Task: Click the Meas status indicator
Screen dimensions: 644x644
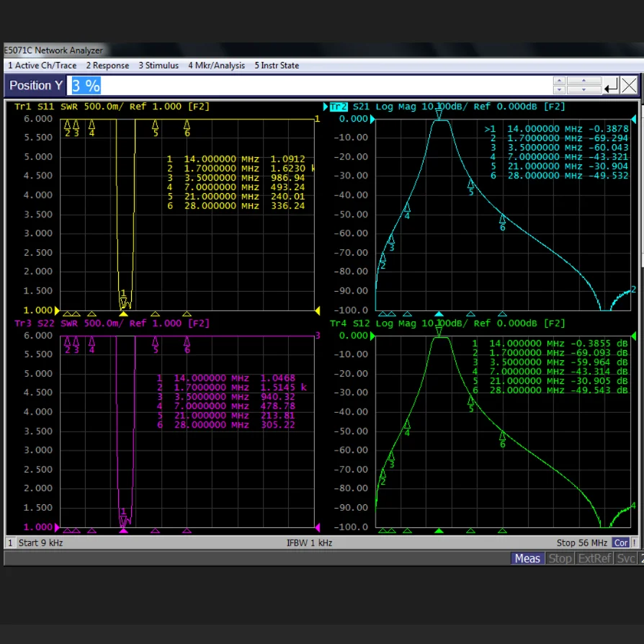Action: click(x=527, y=558)
